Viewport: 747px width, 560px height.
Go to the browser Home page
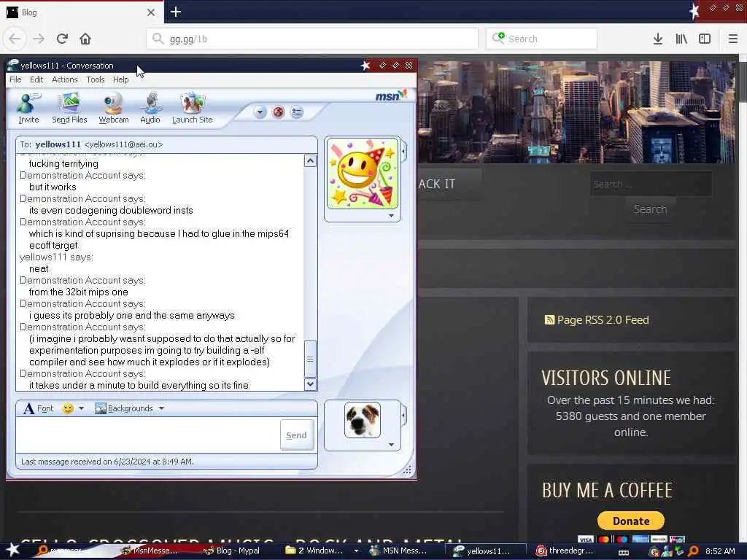coord(85,39)
